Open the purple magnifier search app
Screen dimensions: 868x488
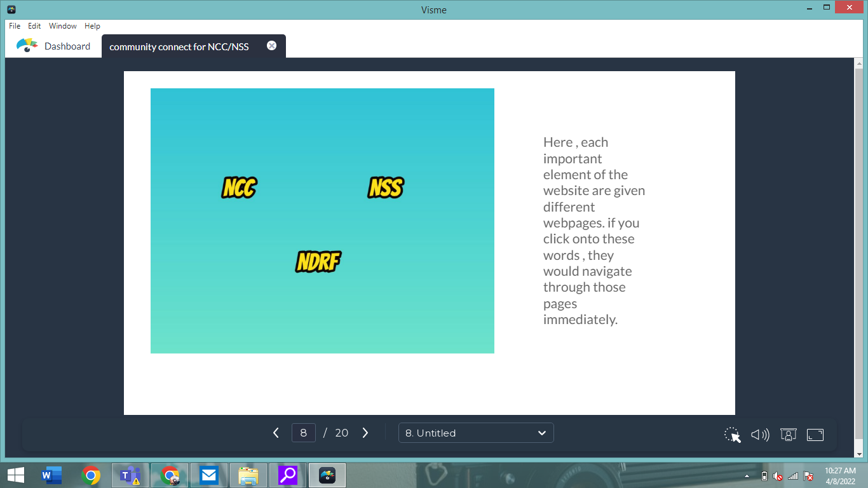point(287,475)
